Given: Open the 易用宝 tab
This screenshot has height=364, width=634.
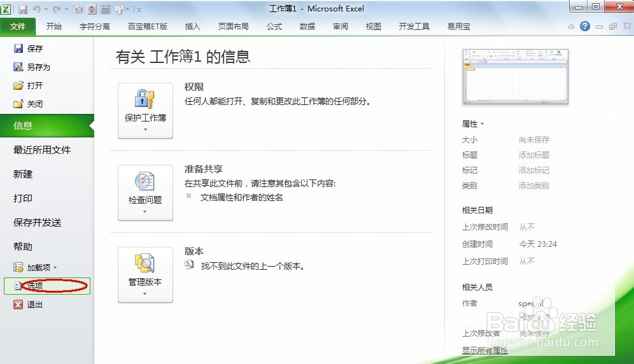Looking at the screenshot, I should pyautogui.click(x=458, y=27).
